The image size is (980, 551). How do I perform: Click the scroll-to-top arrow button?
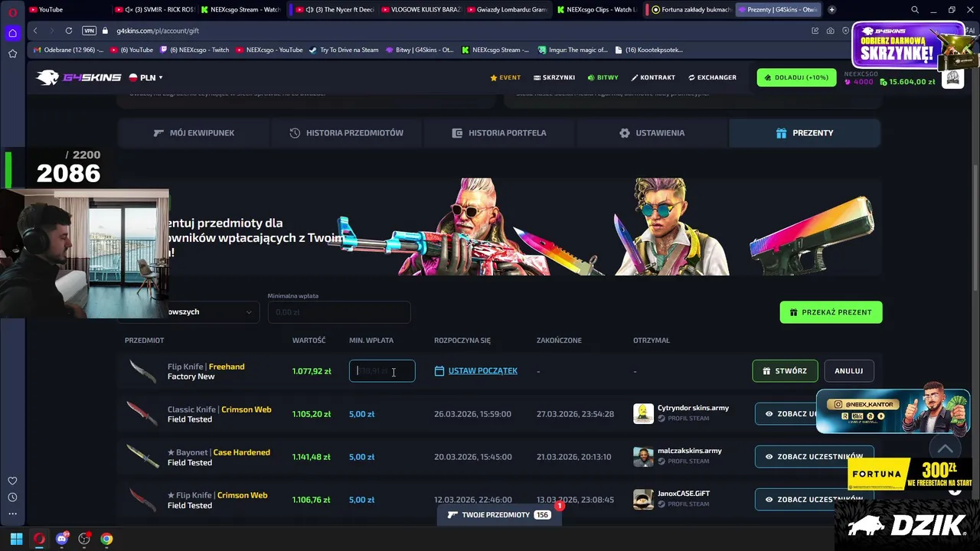click(945, 449)
